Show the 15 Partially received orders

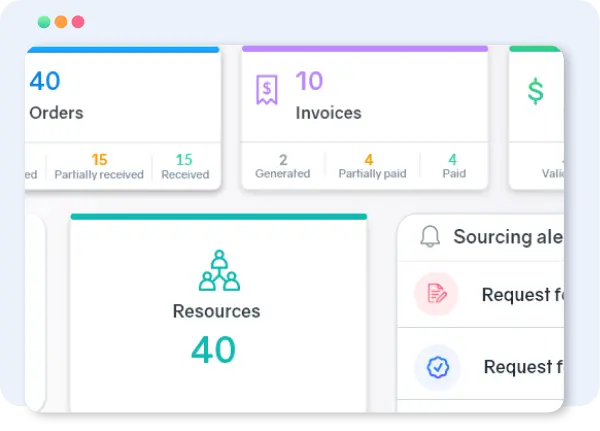[x=99, y=166]
